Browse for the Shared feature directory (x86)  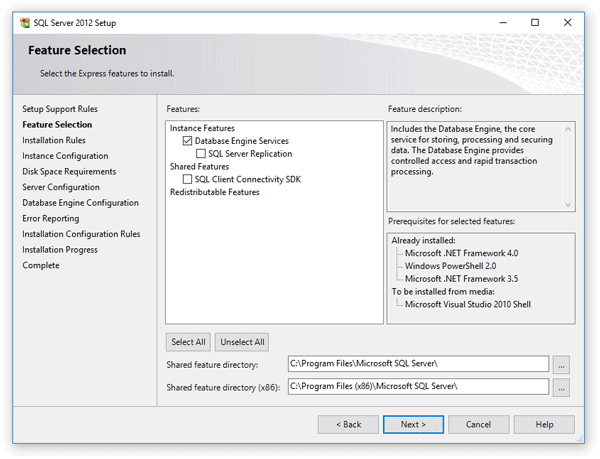(561, 387)
